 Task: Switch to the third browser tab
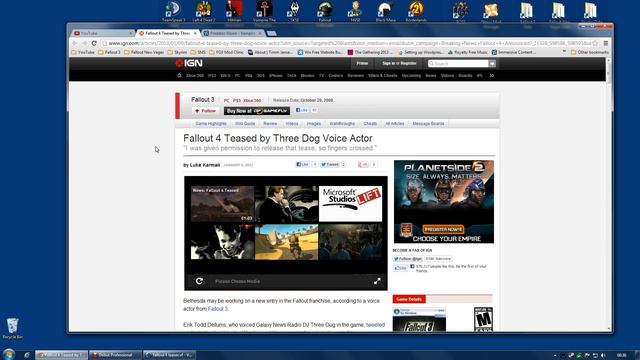pyautogui.click(x=233, y=33)
